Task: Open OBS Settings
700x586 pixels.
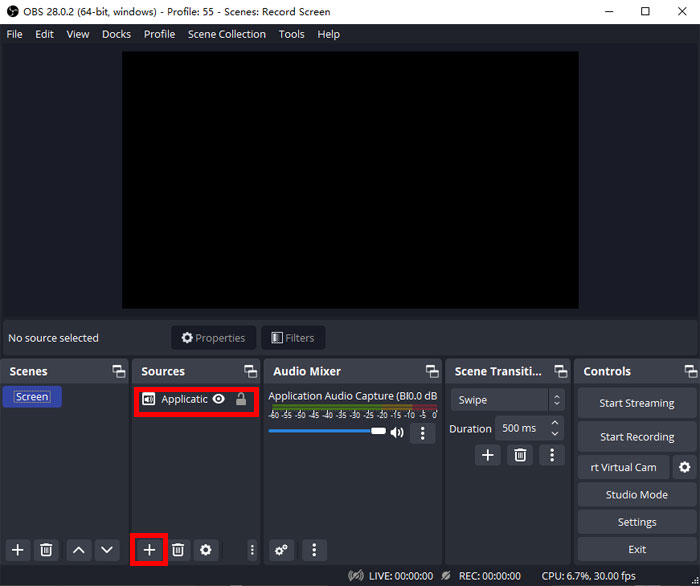Action: [637, 522]
